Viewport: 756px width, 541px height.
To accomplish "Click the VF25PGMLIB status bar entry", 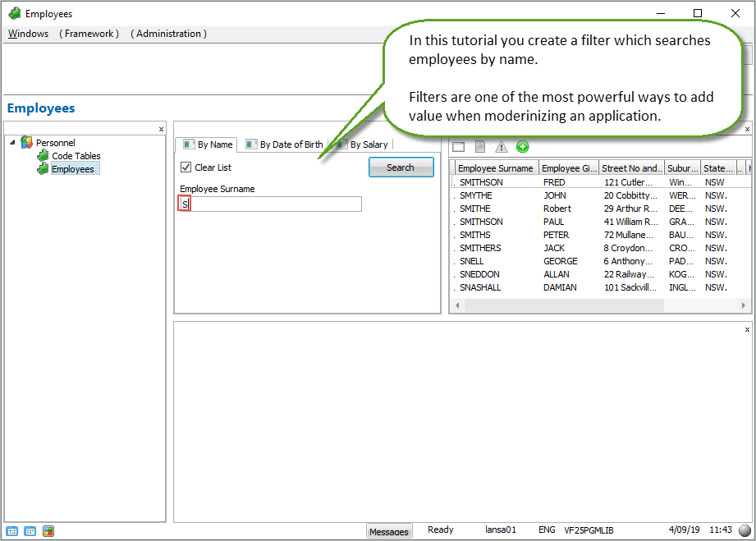I will coord(589,530).
